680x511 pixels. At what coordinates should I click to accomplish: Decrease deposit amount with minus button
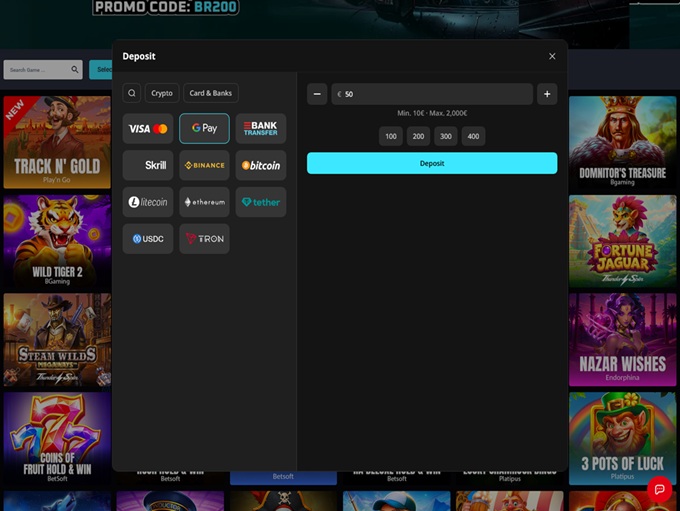click(x=317, y=94)
